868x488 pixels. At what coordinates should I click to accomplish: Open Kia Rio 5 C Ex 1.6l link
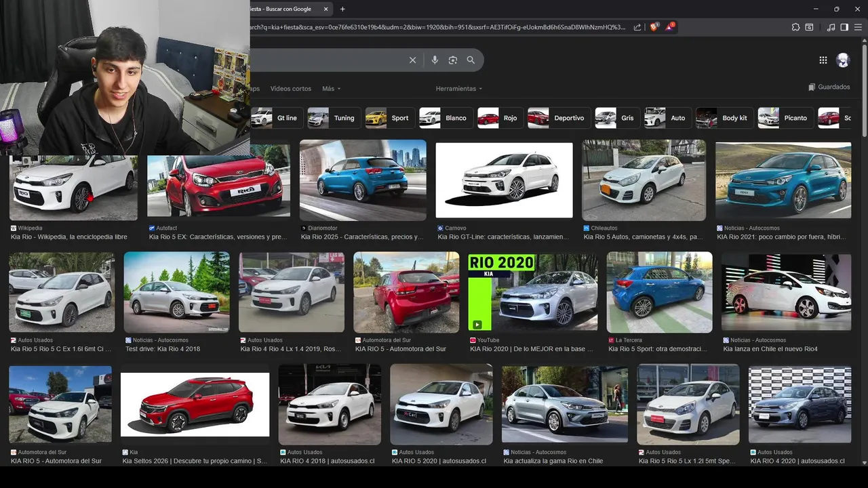(61, 349)
